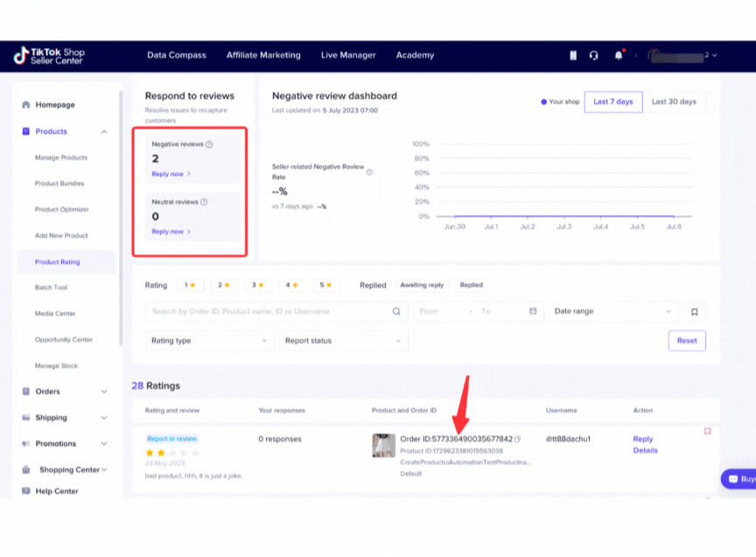Image resolution: width=756 pixels, height=557 pixels.
Task: Click the Help Center sidebar icon
Action: (x=26, y=491)
